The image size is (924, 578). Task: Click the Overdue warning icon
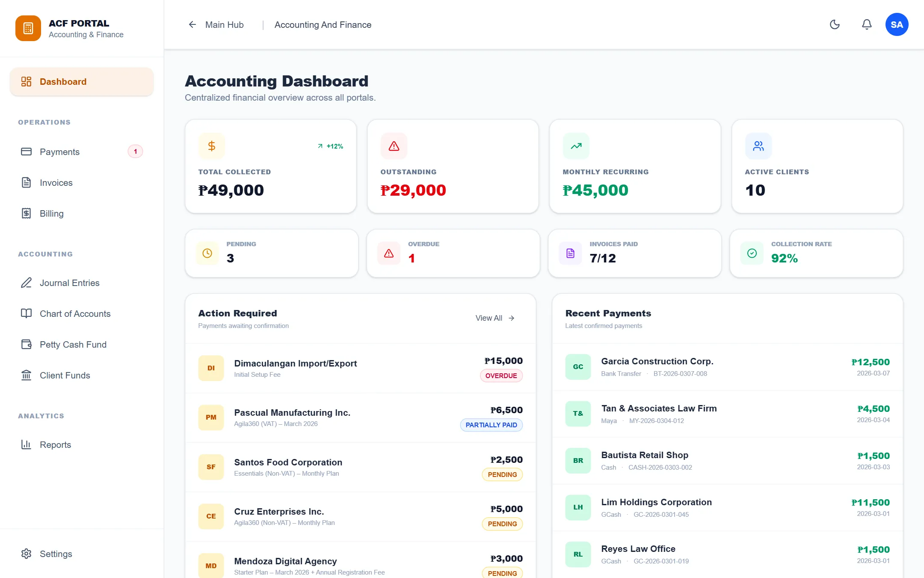click(x=388, y=253)
